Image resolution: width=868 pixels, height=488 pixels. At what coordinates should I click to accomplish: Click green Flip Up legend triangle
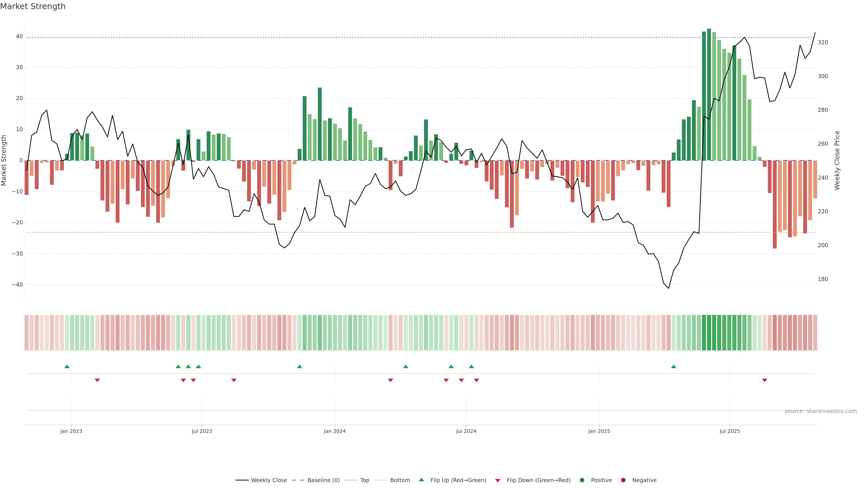point(421,480)
